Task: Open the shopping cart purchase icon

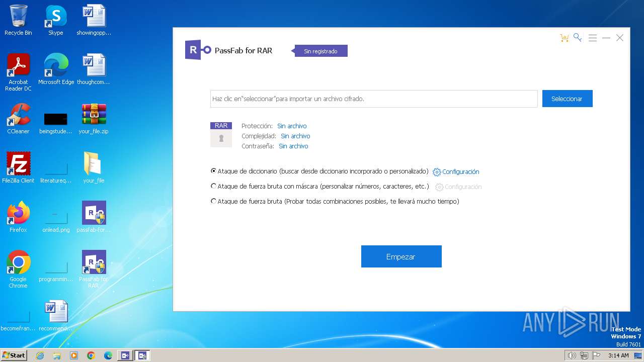Action: click(564, 38)
